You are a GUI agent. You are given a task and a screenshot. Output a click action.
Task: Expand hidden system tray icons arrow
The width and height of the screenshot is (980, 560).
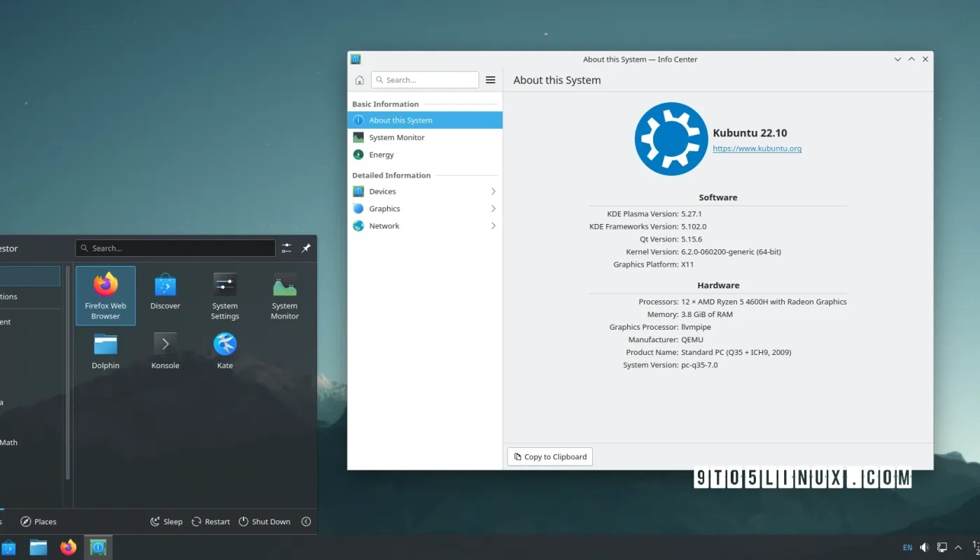[x=958, y=547]
